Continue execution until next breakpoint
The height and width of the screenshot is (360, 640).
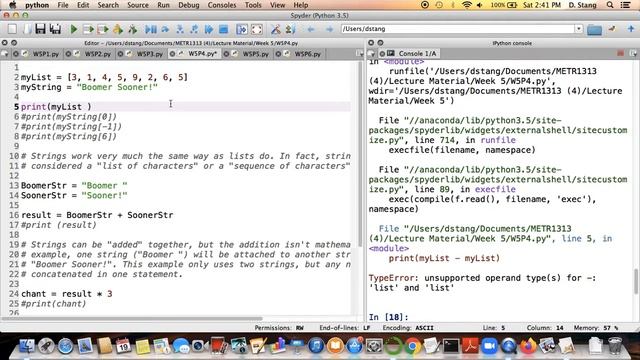[x=209, y=29]
